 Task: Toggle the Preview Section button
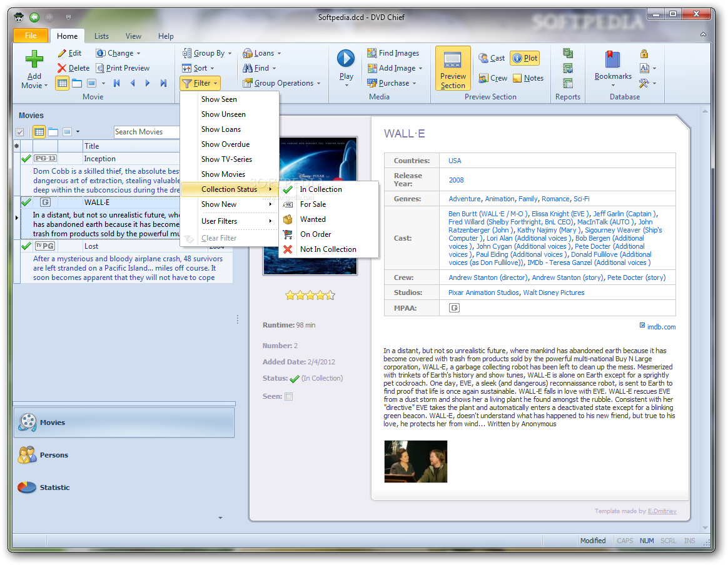click(453, 68)
